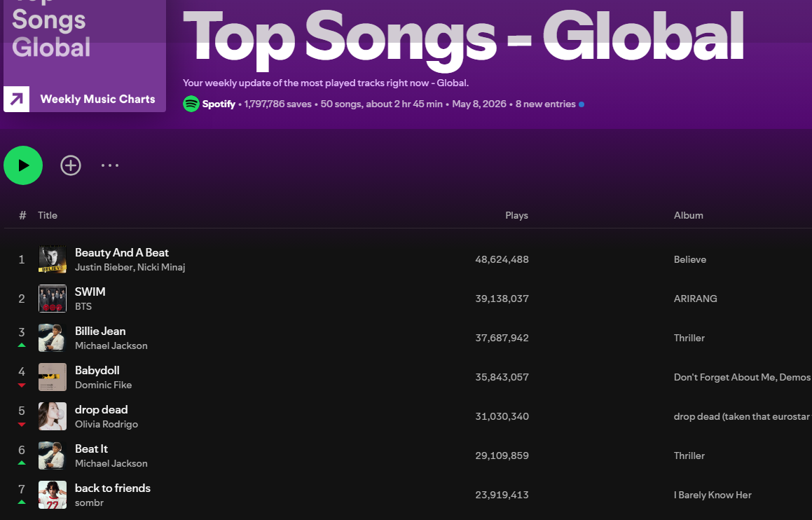Click the 8 new entries text
The height and width of the screenshot is (520, 812).
545,104
